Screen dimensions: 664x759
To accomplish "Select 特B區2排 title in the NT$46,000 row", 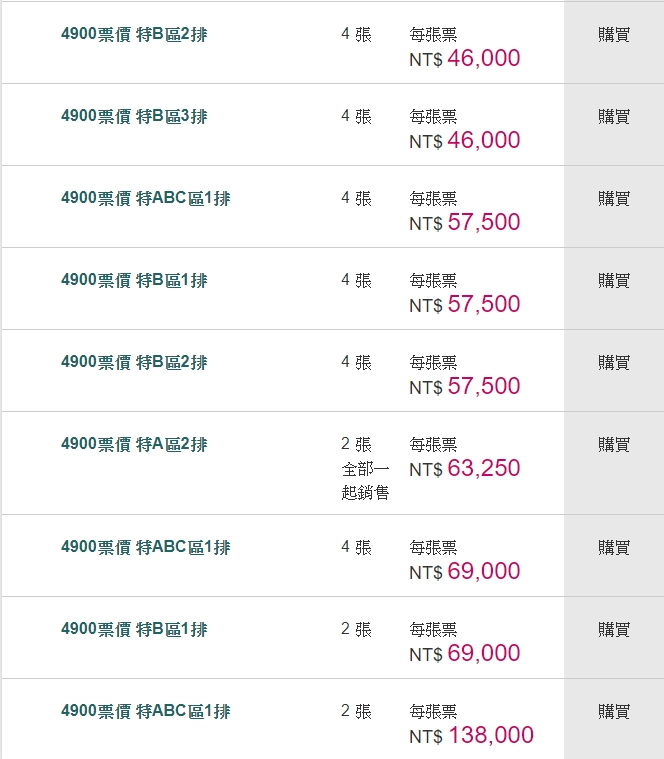I will point(134,35).
